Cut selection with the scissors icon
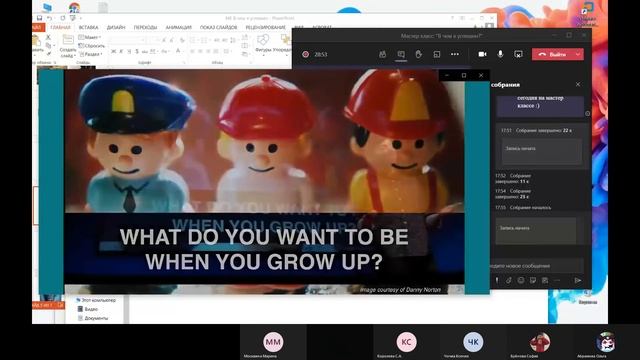 [49, 38]
